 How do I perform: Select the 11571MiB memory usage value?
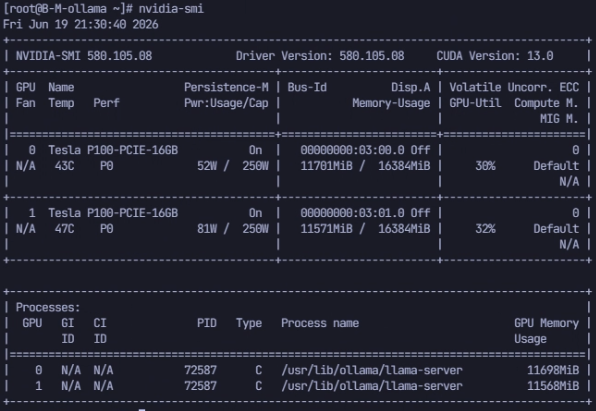pos(326,229)
